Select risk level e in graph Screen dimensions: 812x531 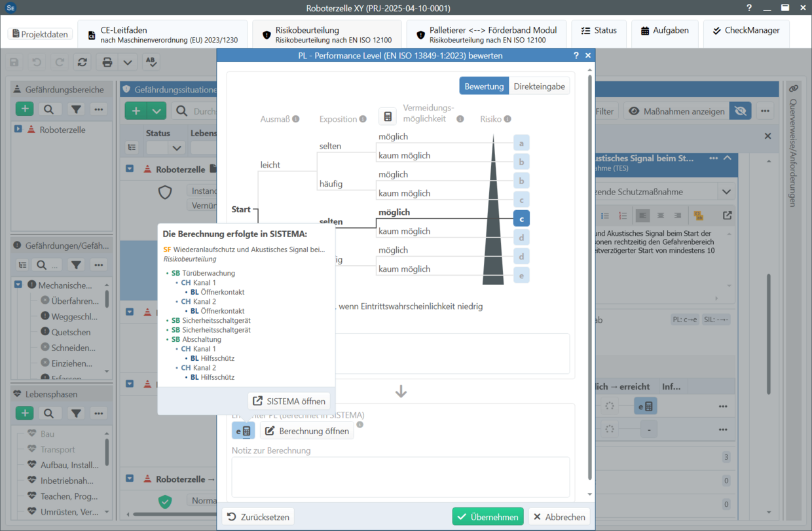coord(521,276)
